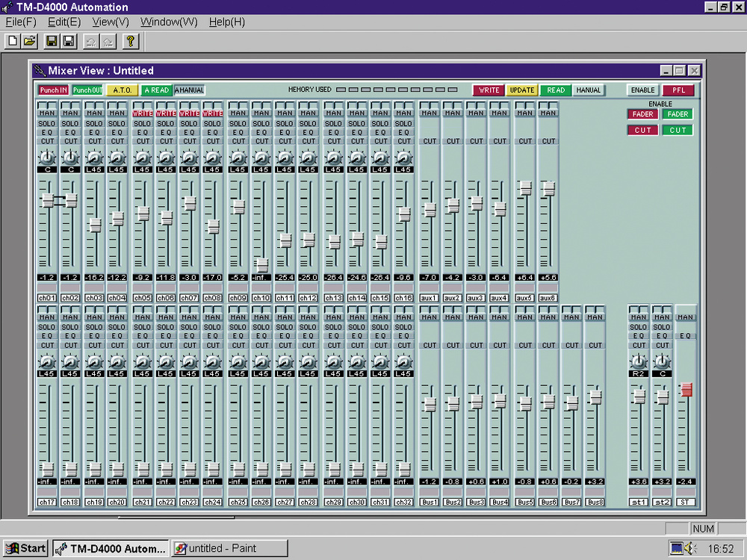The width and height of the screenshot is (747, 560).
Task: Toggle the green FADER enable button
Action: (678, 114)
